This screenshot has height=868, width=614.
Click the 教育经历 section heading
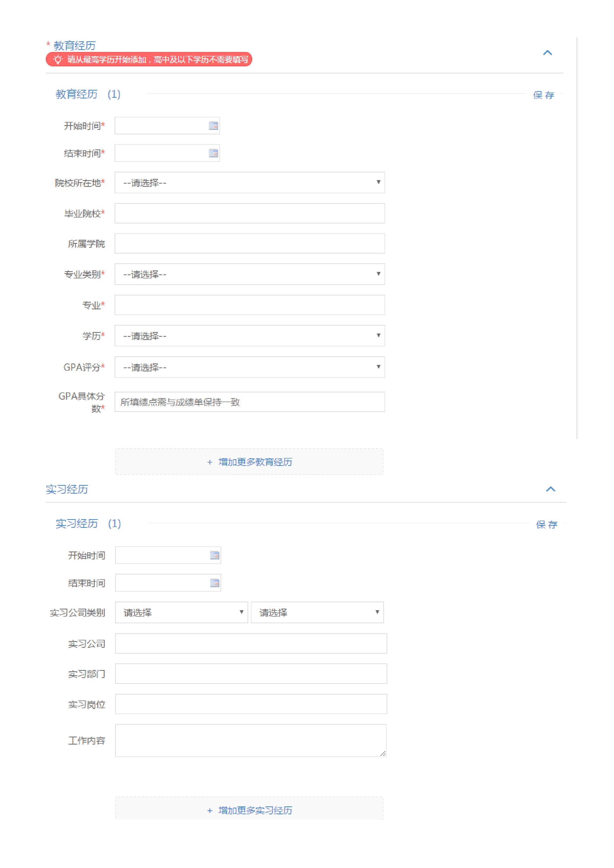point(74,46)
